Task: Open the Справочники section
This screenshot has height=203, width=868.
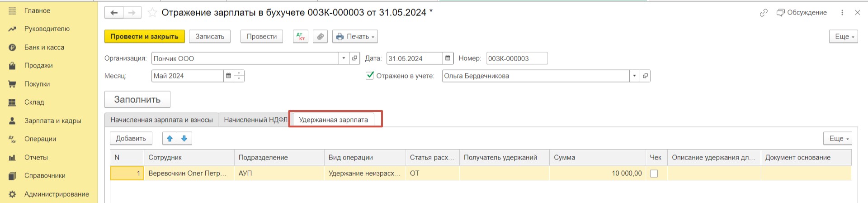Action: coord(45,176)
